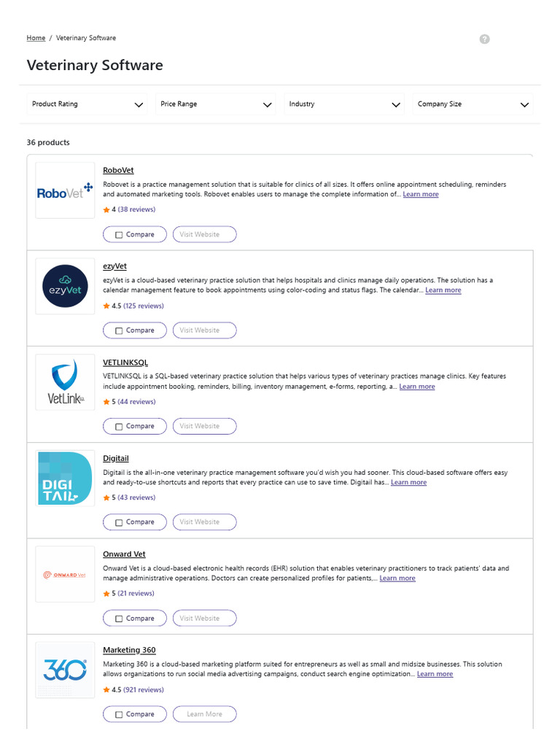This screenshot has width=560, height=747.
Task: Open the (38 reviews) link for RoboVet
Action: (x=136, y=209)
